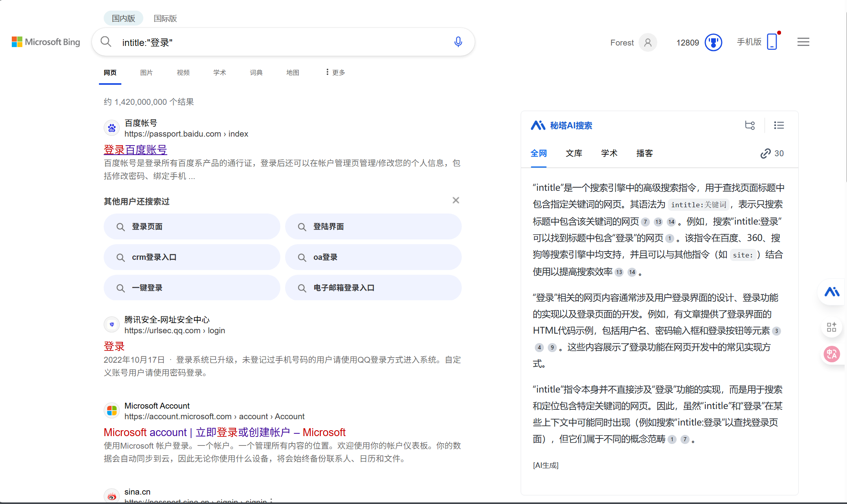Click the magnifier search icon in search box
The width and height of the screenshot is (847, 504).
coord(106,42)
